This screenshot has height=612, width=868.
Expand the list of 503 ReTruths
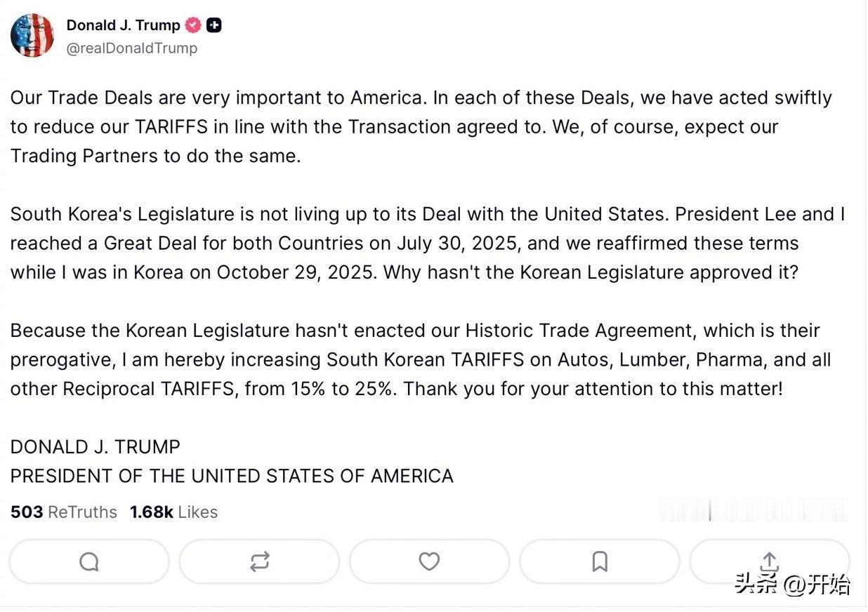pos(63,512)
